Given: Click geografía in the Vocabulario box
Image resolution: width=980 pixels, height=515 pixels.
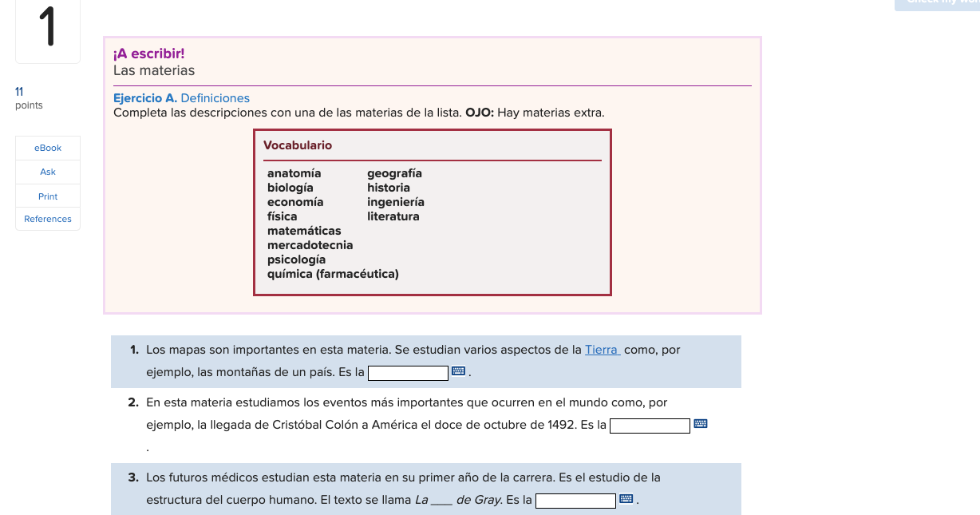Looking at the screenshot, I should pos(393,172).
